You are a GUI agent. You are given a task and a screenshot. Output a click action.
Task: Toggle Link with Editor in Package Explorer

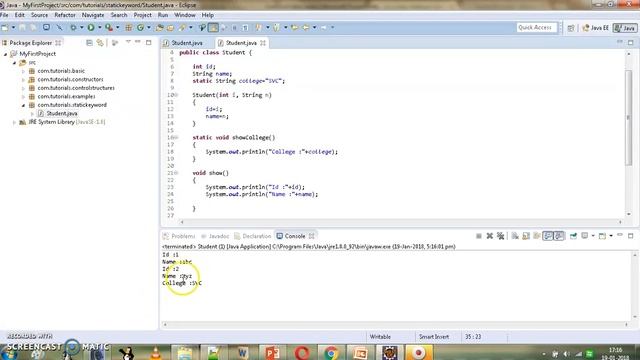point(100,42)
